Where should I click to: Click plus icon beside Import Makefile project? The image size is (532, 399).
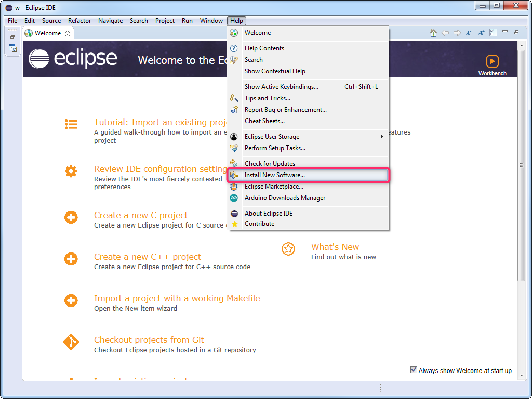click(x=71, y=300)
